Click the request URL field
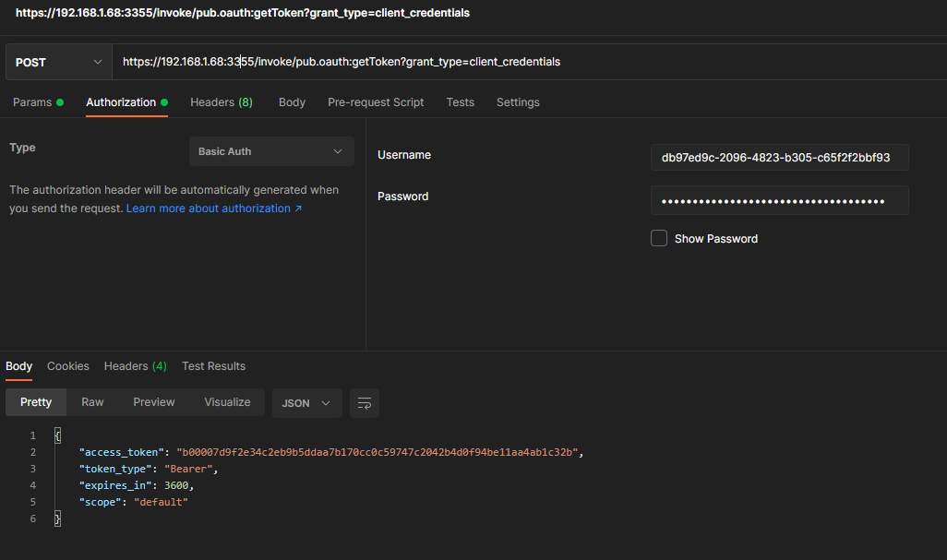This screenshot has height=560, width=947. click(x=526, y=62)
